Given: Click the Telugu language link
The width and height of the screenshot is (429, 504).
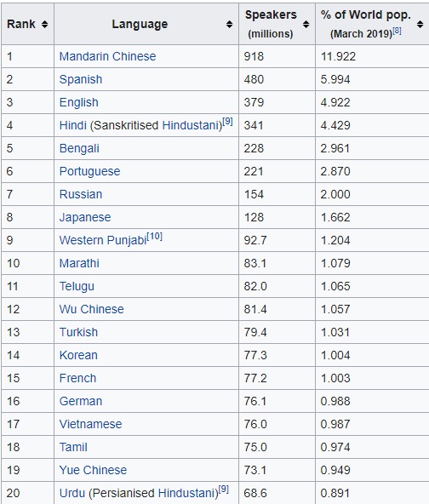Looking at the screenshot, I should point(77,286).
